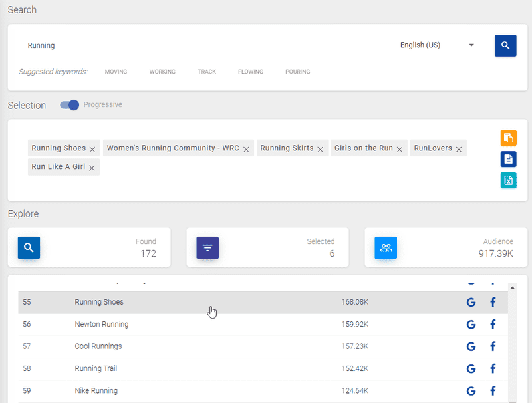Click the Running search input field
The image size is (532, 403).
[x=207, y=45]
